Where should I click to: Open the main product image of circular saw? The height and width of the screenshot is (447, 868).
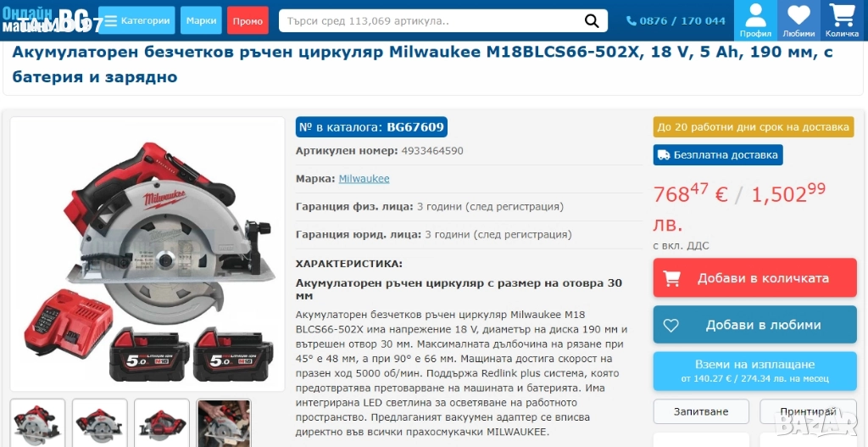(x=147, y=254)
